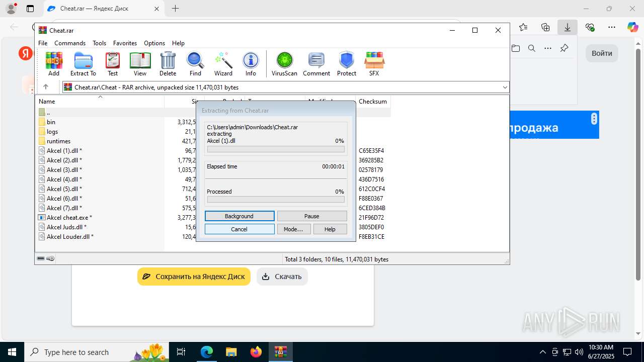
Task: Click the SFX toolbar icon
Action: pos(374,64)
